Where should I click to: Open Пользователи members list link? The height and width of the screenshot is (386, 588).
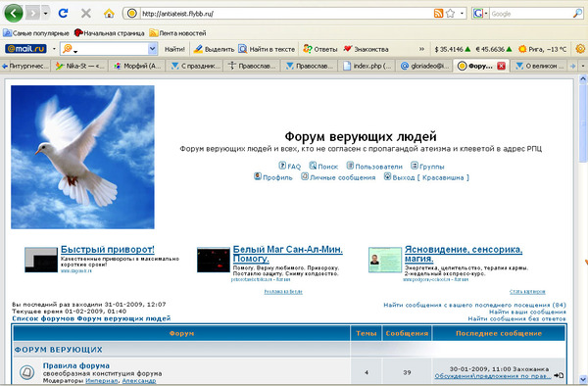coord(374,166)
